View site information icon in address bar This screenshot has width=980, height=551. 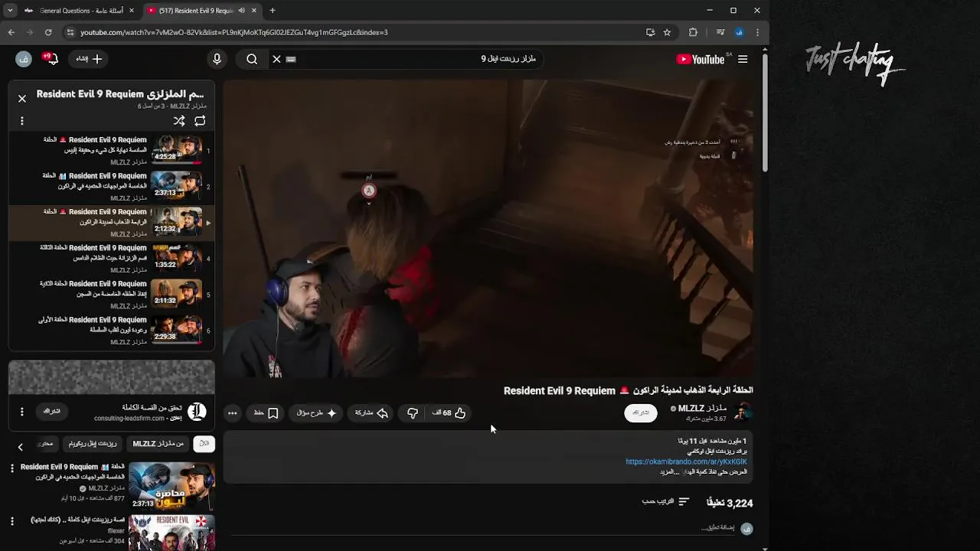coord(70,32)
